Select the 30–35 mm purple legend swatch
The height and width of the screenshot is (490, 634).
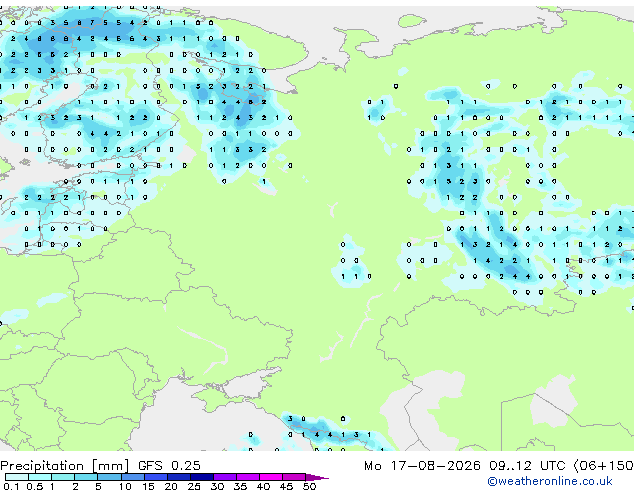pos(224,477)
